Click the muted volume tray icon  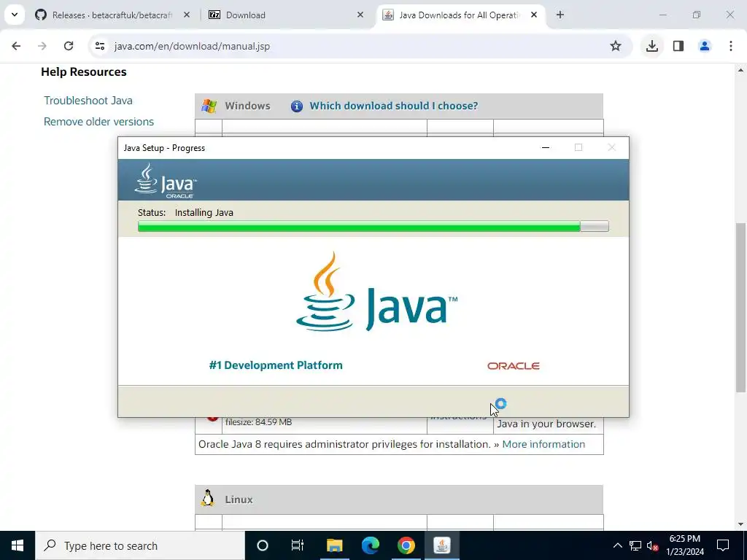tap(652, 545)
